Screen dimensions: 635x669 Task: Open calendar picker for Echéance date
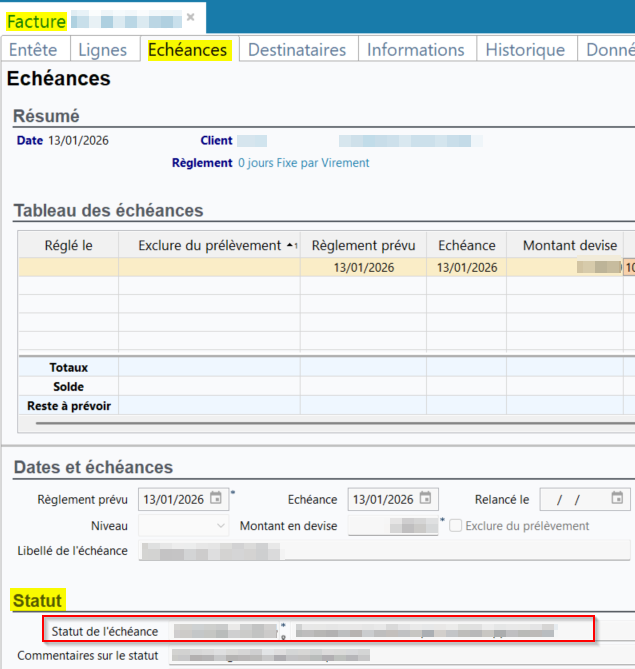point(427,499)
